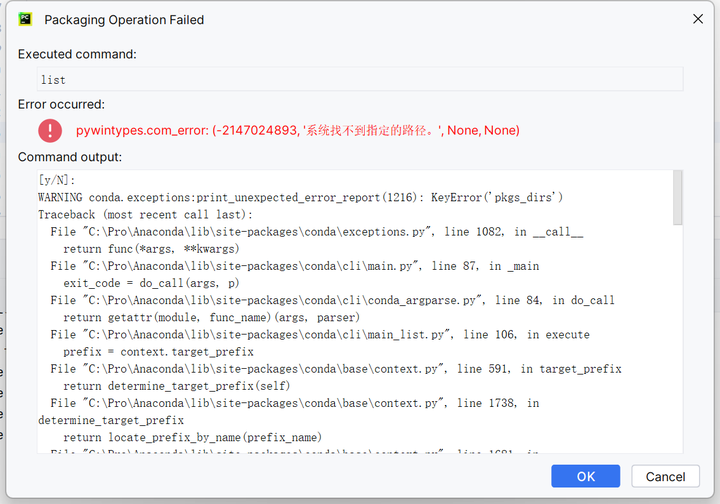Click the red error exclamation icon
720x504 pixels.
coord(50,130)
